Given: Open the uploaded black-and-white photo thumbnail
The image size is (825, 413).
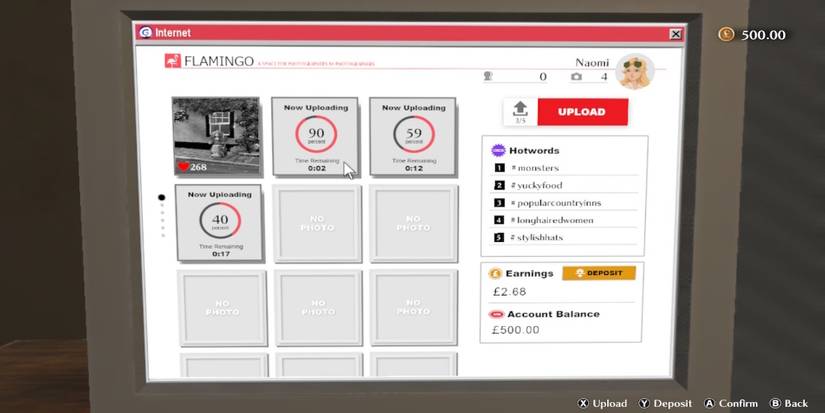Looking at the screenshot, I should coord(216,134).
